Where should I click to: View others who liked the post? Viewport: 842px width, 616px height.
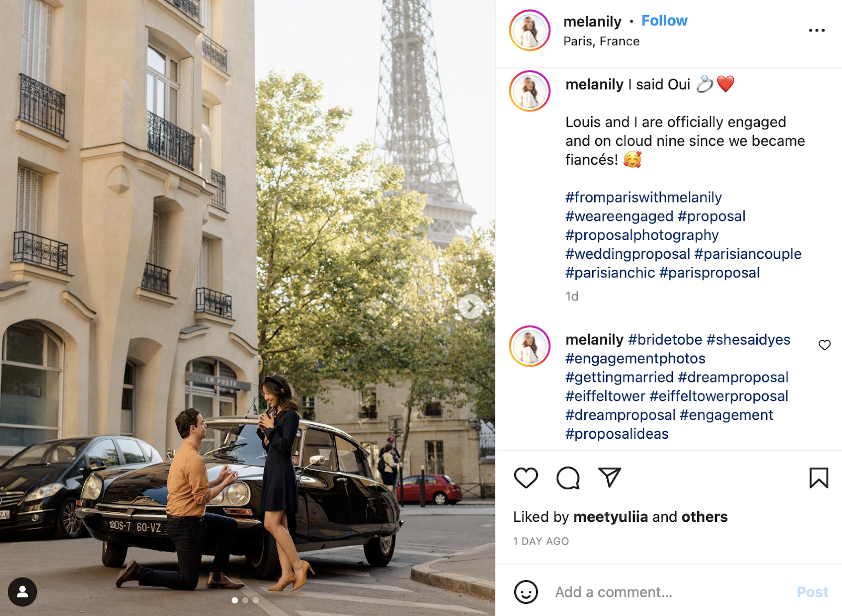[705, 517]
